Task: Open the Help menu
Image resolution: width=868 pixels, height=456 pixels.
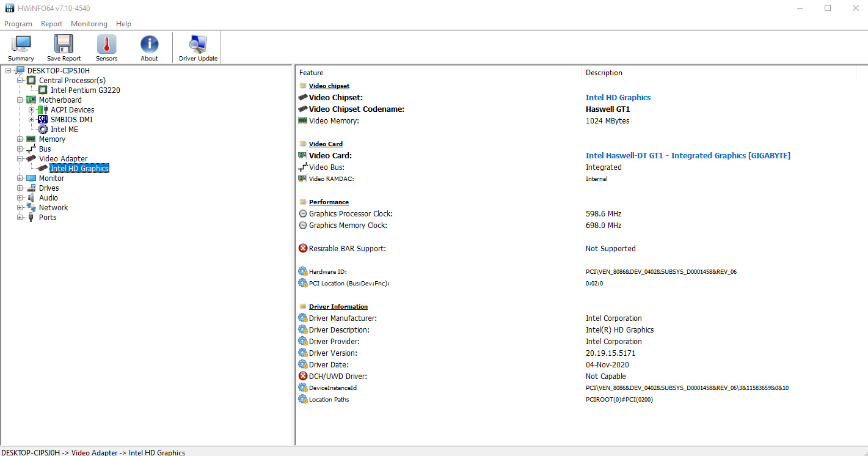Action: 123,24
